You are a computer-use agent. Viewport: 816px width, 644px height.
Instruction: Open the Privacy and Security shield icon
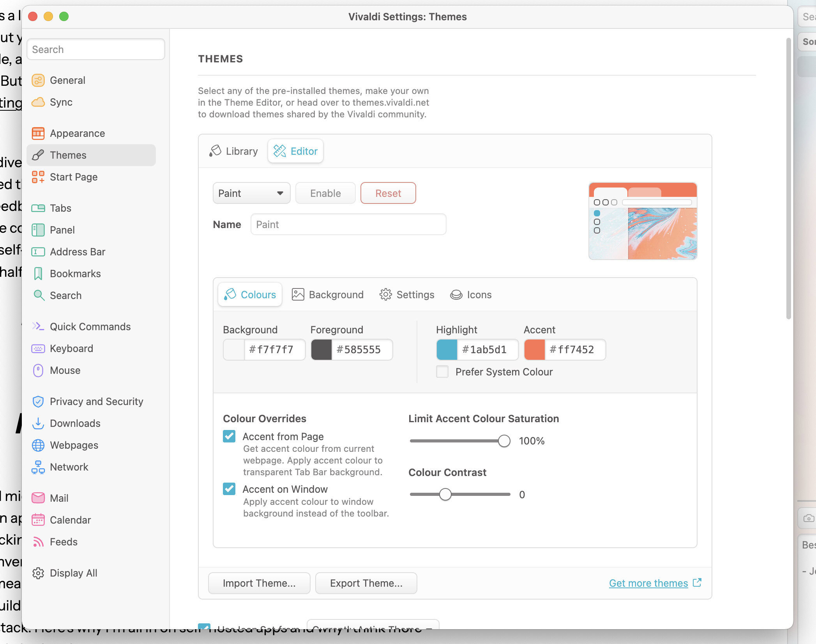click(x=38, y=401)
